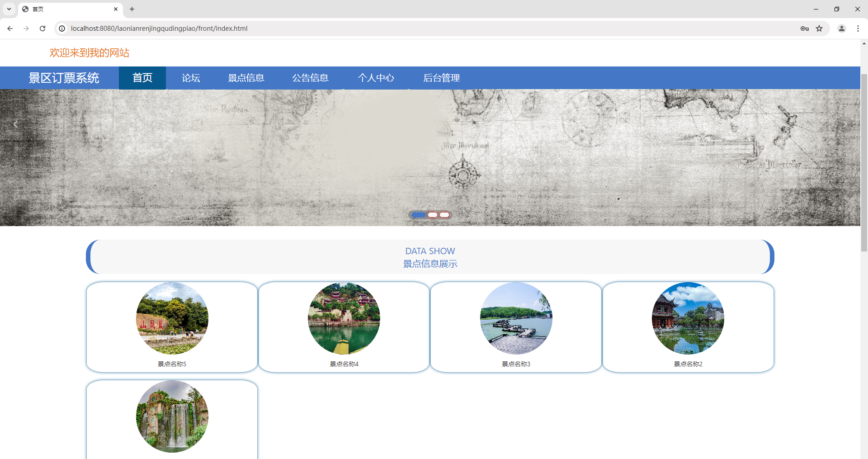View site information icon in address bar
This screenshot has height=459, width=868.
point(62,28)
